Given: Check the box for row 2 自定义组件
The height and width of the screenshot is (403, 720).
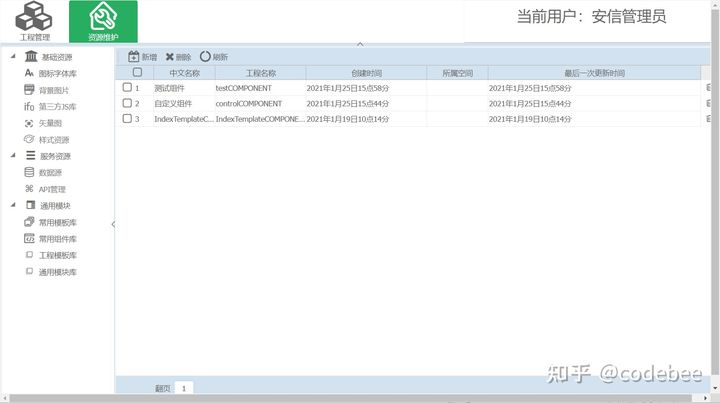Looking at the screenshot, I should pos(127,103).
